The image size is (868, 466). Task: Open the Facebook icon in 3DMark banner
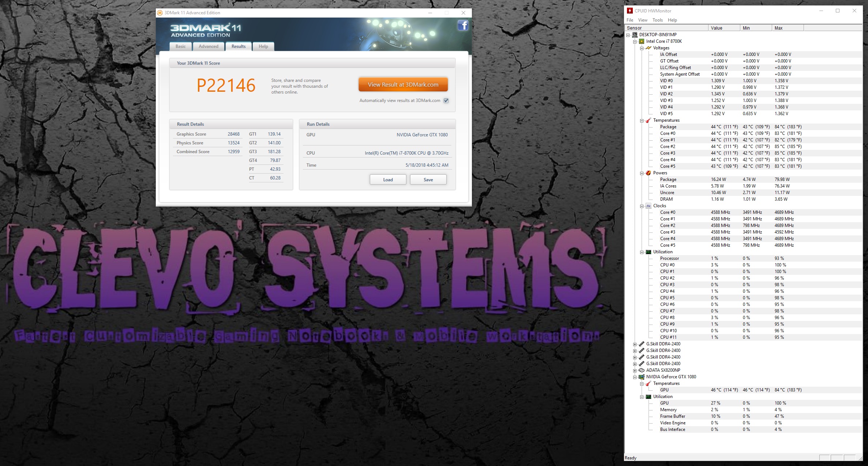point(463,26)
